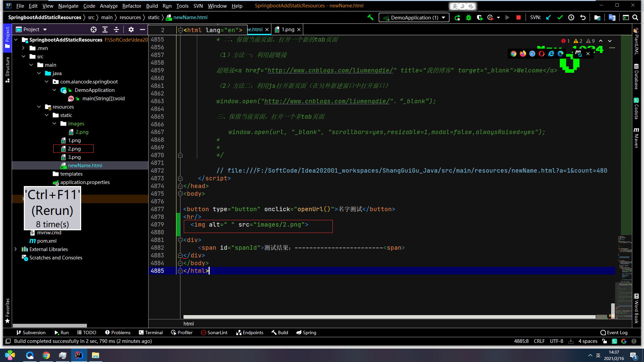Screen dimensions: 644x362
Task: Stop the running application with red square
Action: coord(519,17)
